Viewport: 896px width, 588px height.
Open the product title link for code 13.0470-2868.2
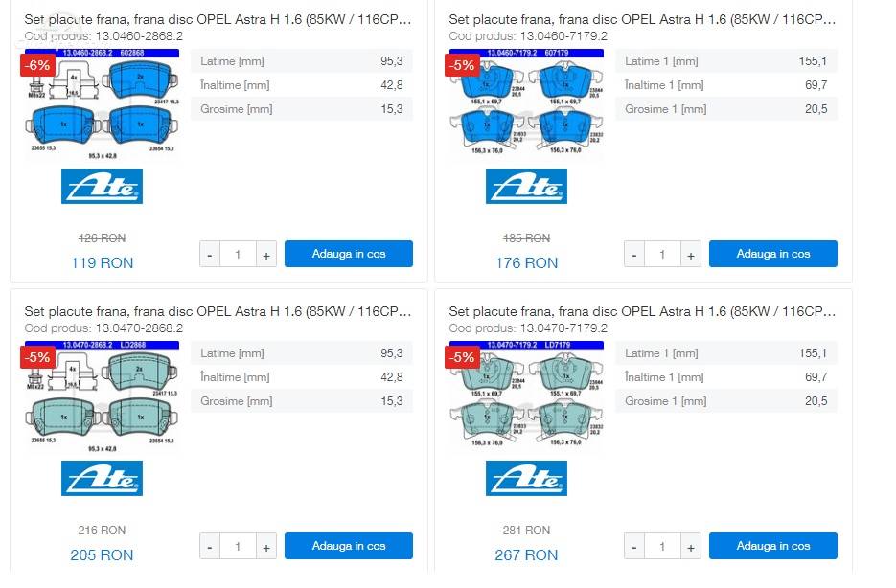218,311
